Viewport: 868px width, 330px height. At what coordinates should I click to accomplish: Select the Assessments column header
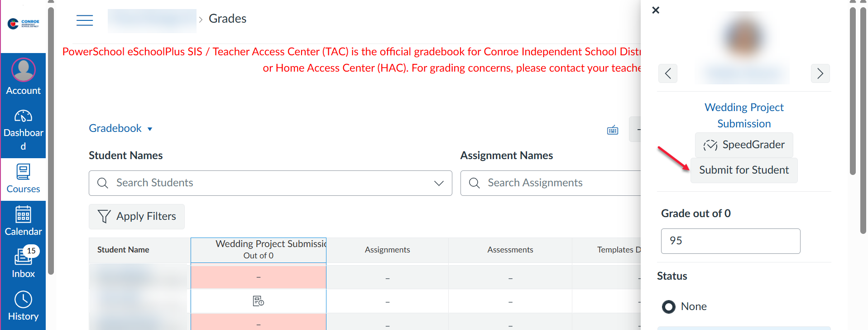(510, 250)
